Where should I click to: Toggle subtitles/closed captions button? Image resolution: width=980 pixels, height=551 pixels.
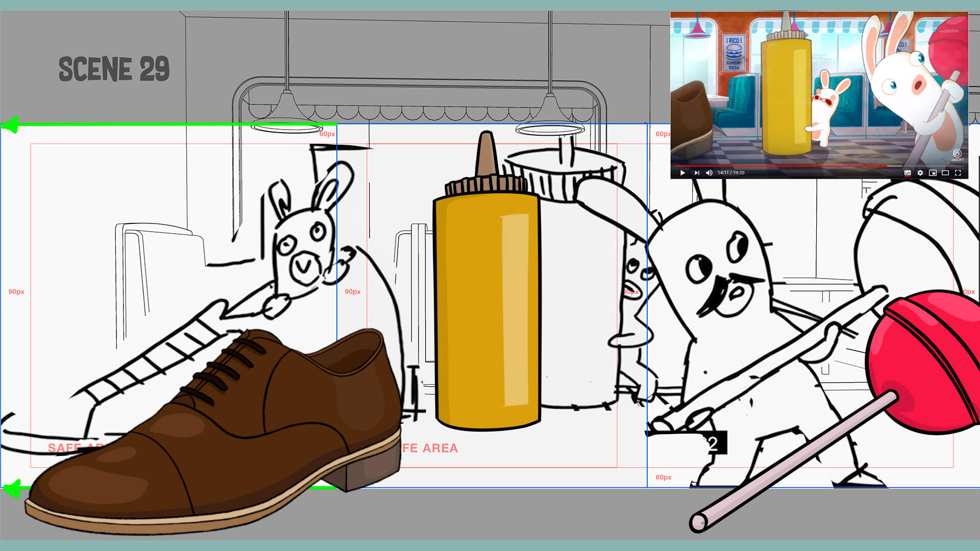point(908,173)
